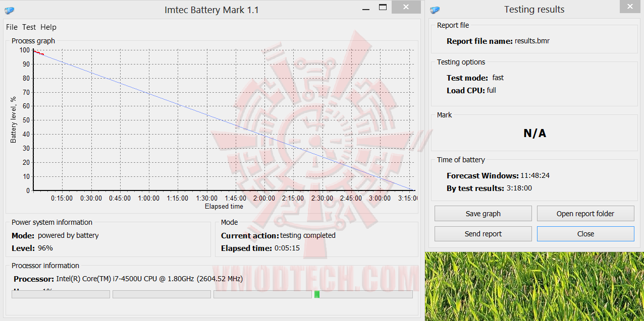644x321 pixels.
Task: Click the fourth CPU usage bar with green segment
Action: tap(363, 294)
